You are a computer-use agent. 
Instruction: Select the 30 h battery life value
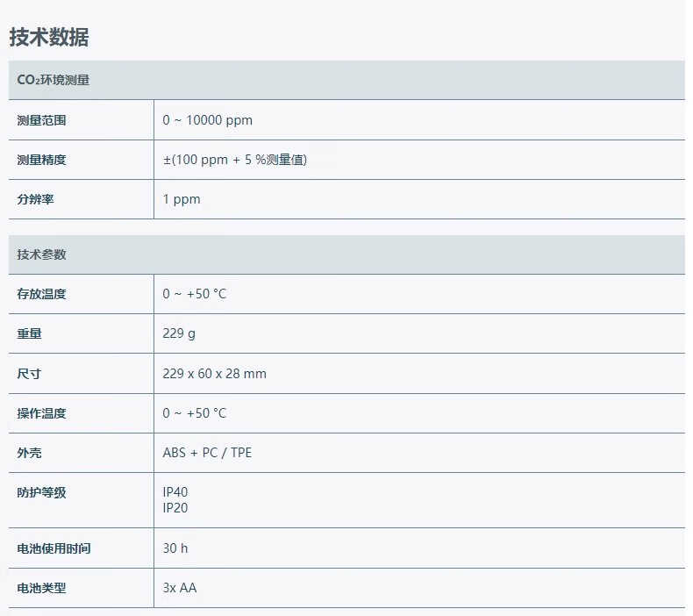tap(175, 548)
